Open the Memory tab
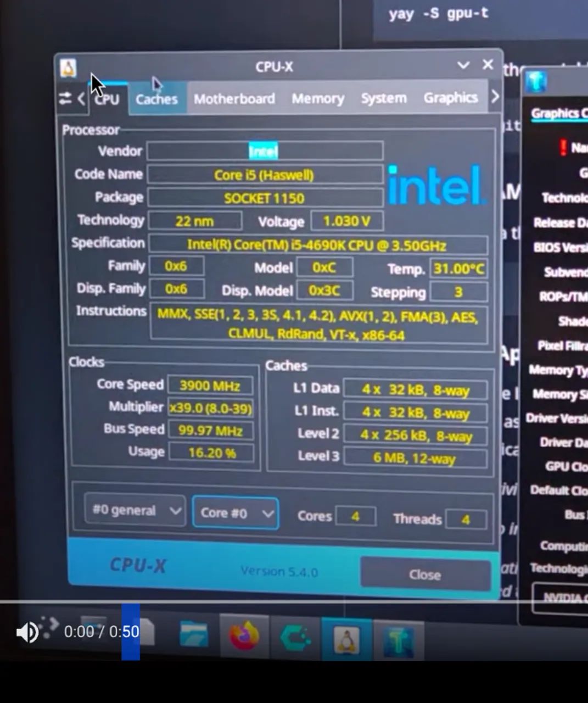Screen dimensions: 588x703 coord(318,98)
